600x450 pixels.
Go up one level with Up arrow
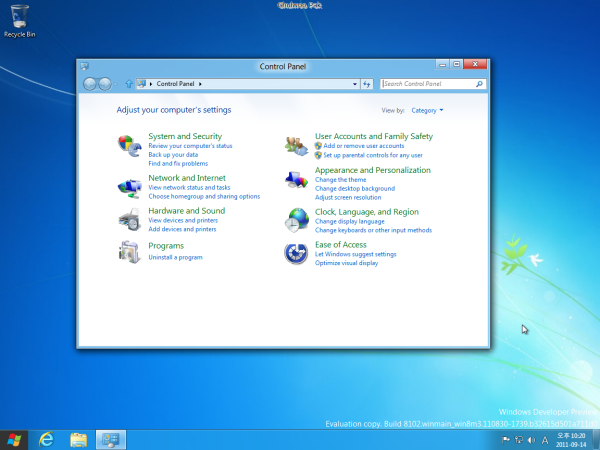129,84
